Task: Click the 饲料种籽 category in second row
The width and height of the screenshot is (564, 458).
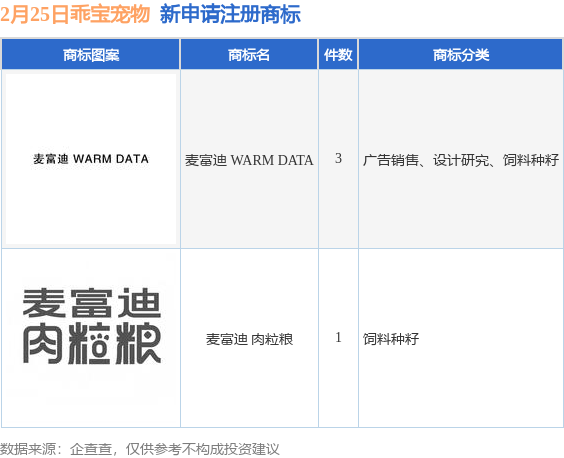Action: 391,339
